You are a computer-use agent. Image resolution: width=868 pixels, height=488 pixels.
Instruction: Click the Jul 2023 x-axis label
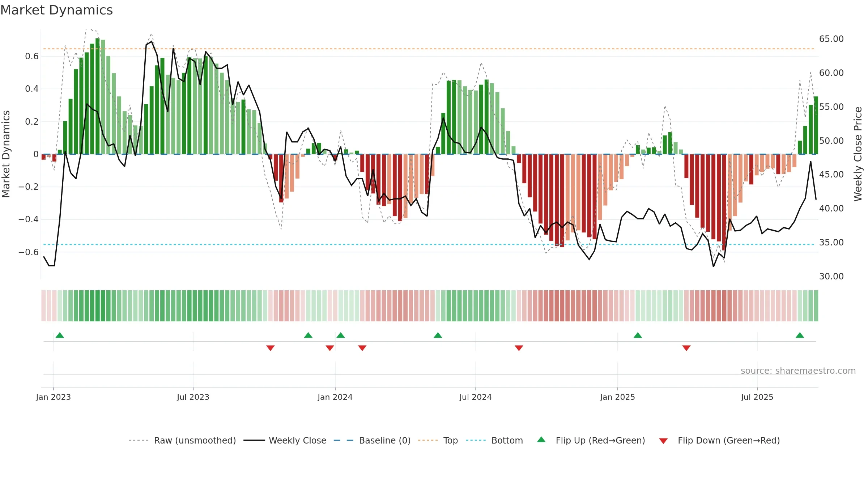[193, 397]
